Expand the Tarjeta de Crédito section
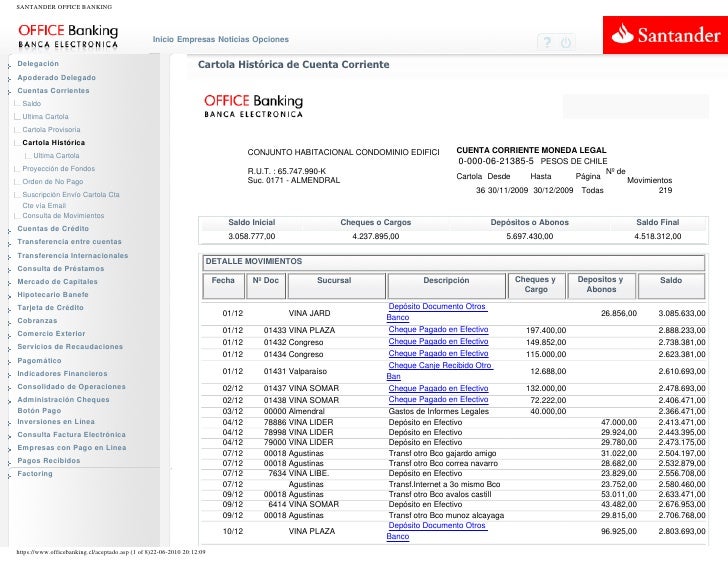The image size is (728, 563). (51, 307)
